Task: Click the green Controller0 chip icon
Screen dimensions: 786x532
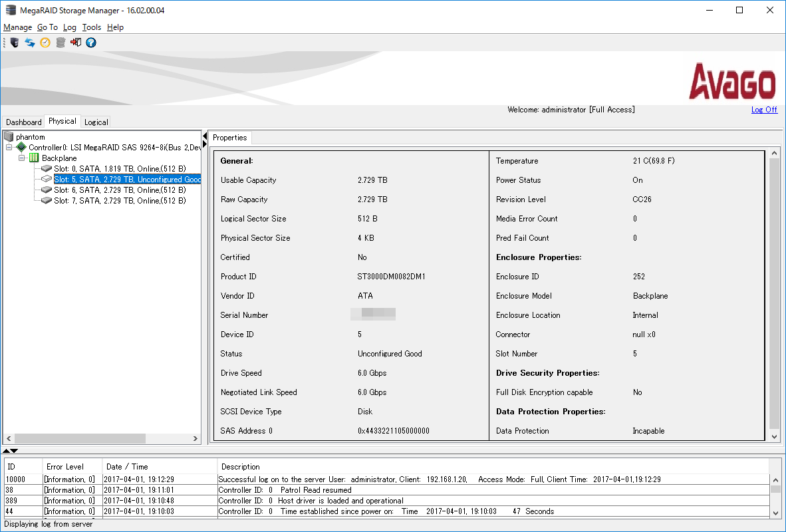Action: (21, 147)
